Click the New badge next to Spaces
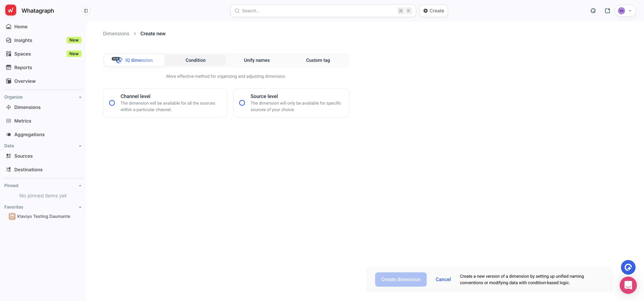 coord(74,54)
